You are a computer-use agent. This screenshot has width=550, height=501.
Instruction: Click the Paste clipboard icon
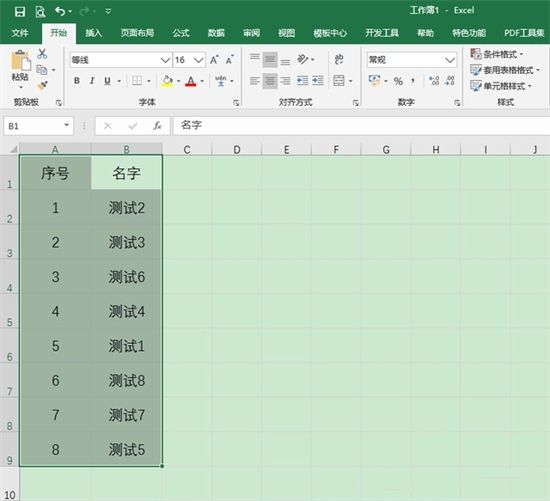tap(21, 61)
